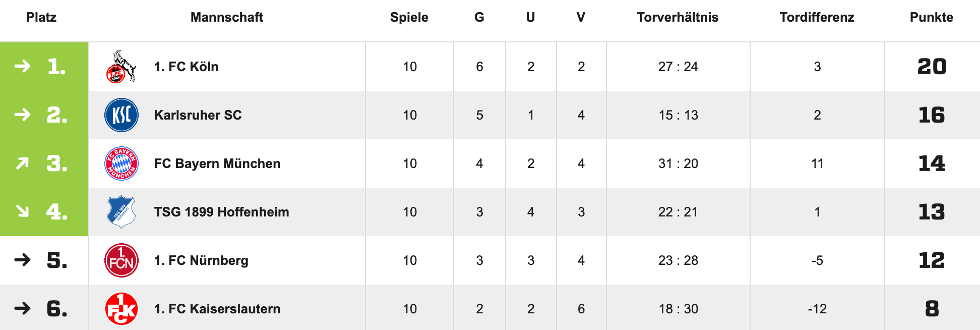Click the 1. FC Nürnberg emblem

click(121, 260)
